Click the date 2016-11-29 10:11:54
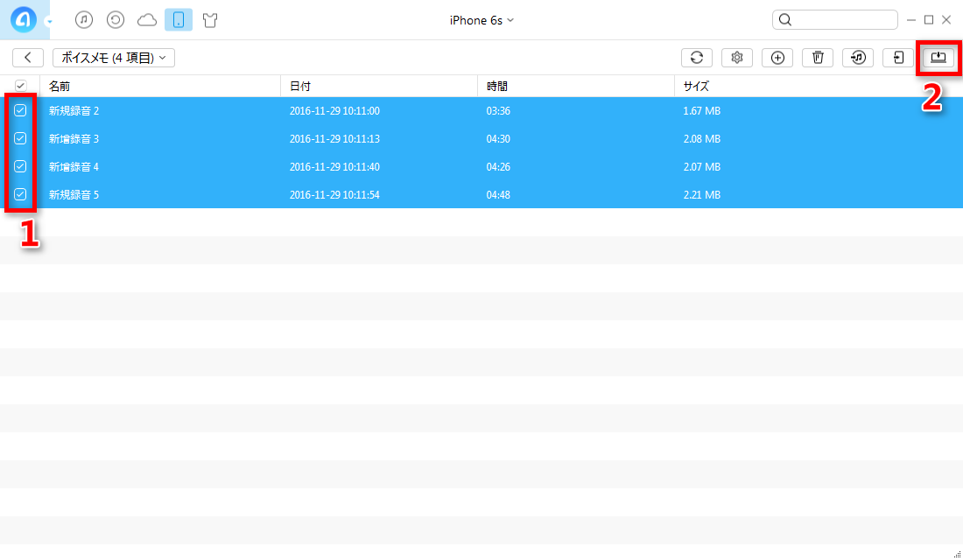The height and width of the screenshot is (560, 963). (334, 194)
